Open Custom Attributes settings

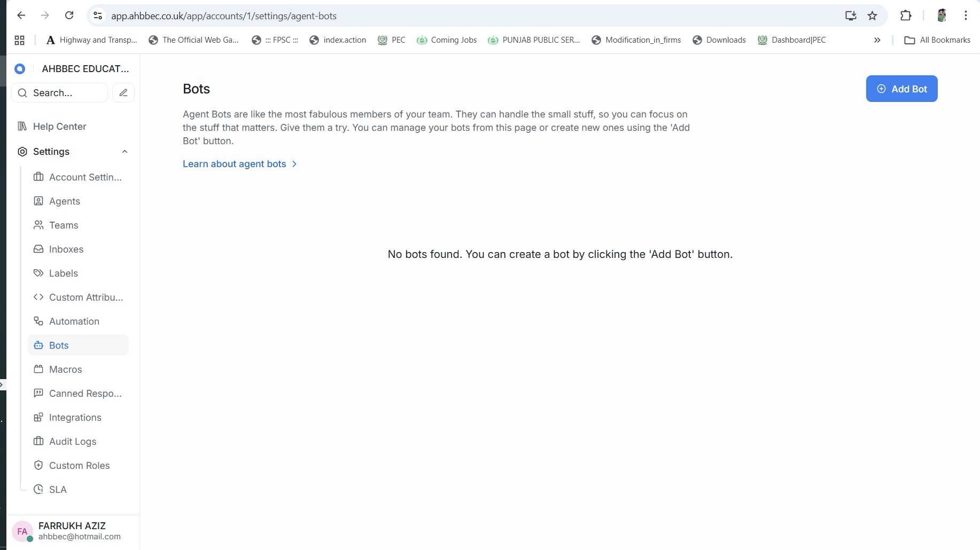click(x=85, y=297)
